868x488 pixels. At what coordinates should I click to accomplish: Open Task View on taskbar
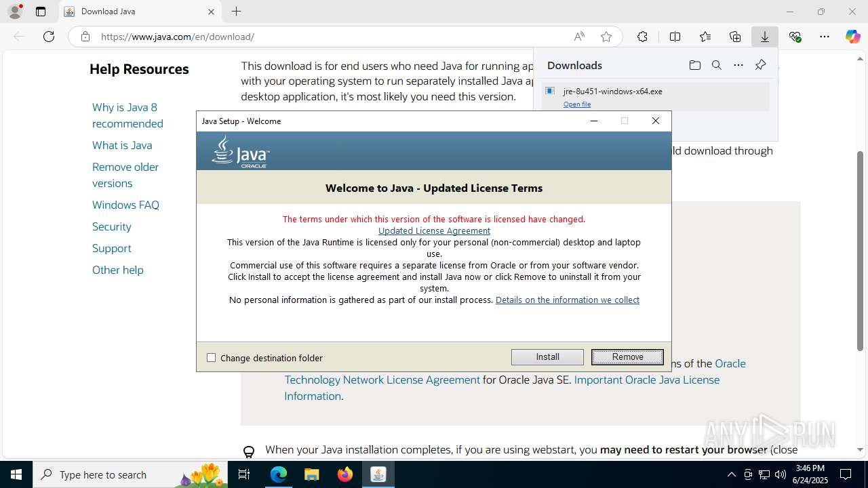click(244, 474)
